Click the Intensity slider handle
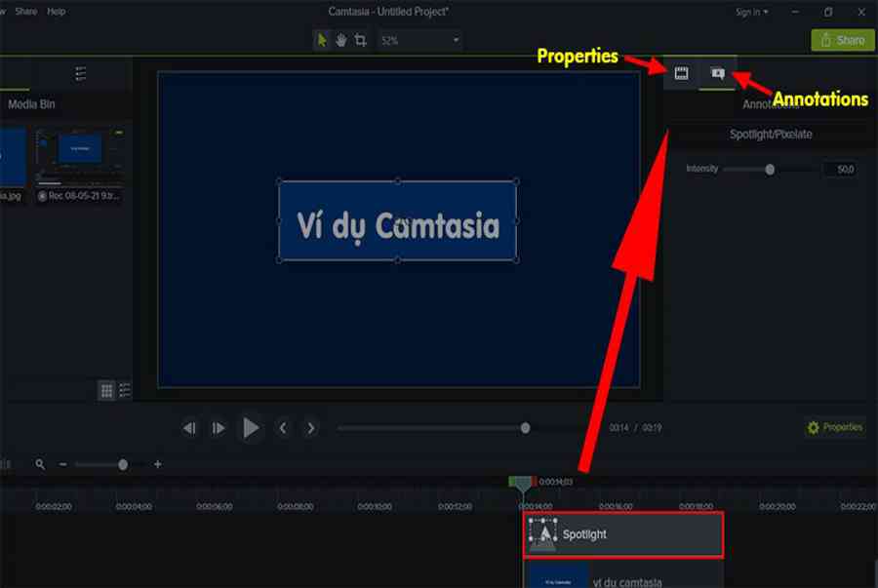Viewport: 878px width, 588px height. [770, 170]
